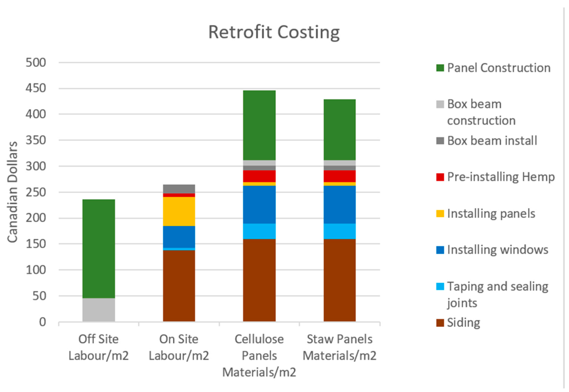569x392 pixels.
Task: Click the Staw Panels Materials/m2 label
Action: (339, 347)
